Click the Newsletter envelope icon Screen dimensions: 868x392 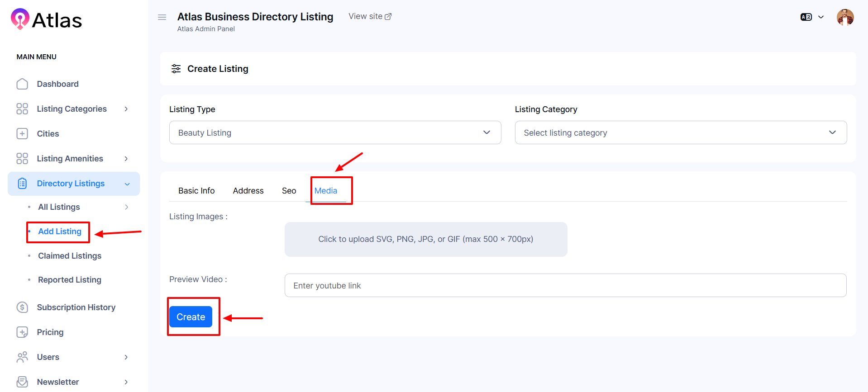click(22, 382)
